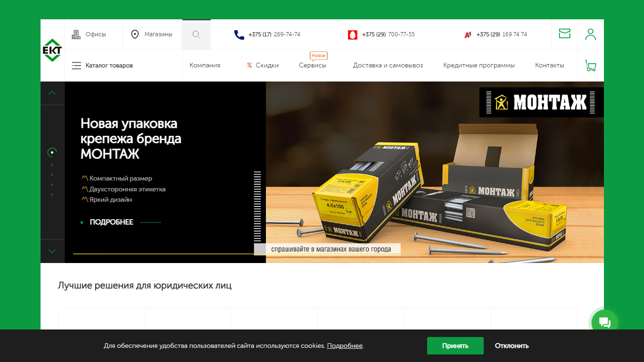Open Магазины link
This screenshot has height=362, width=644.
coord(158,34)
